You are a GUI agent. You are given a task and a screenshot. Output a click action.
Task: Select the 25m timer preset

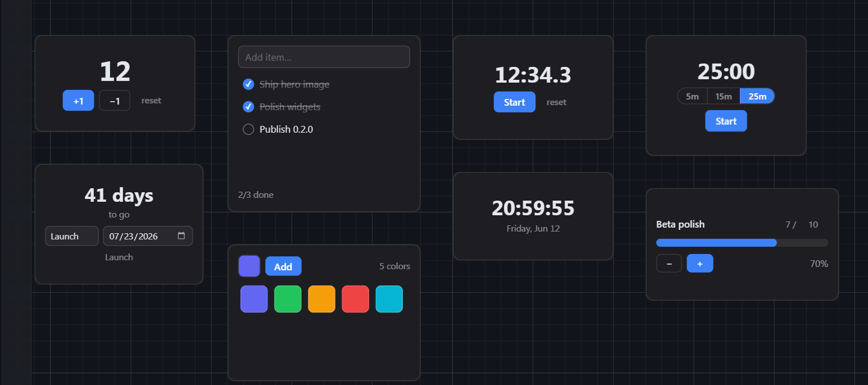point(757,96)
